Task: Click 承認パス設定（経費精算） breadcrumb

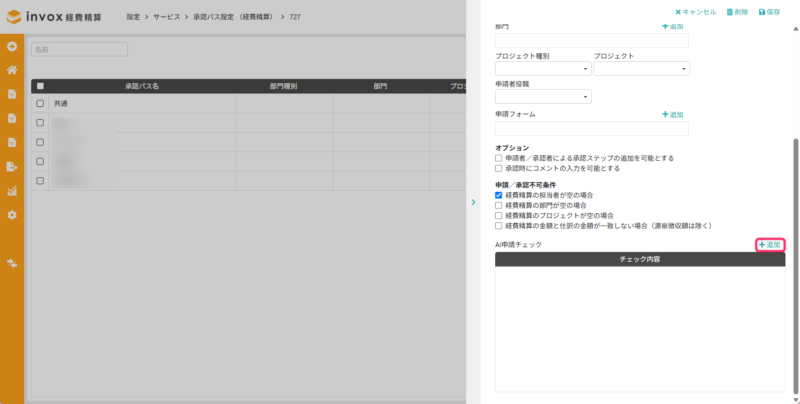Action: coord(234,17)
